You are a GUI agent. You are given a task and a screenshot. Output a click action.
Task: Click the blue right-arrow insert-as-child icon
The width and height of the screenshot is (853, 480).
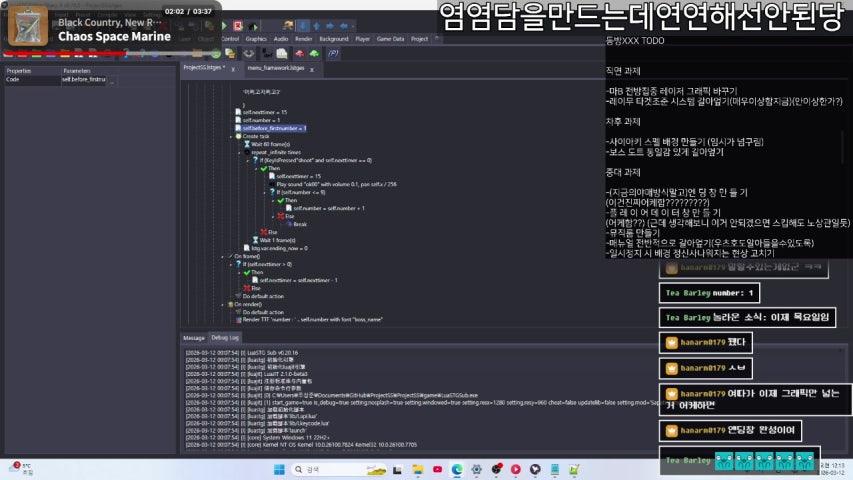(x=330, y=26)
